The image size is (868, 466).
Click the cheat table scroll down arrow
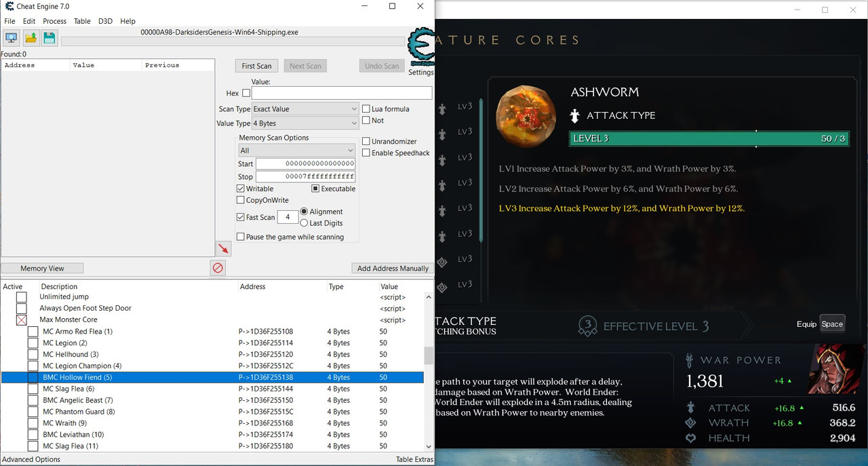click(x=429, y=446)
